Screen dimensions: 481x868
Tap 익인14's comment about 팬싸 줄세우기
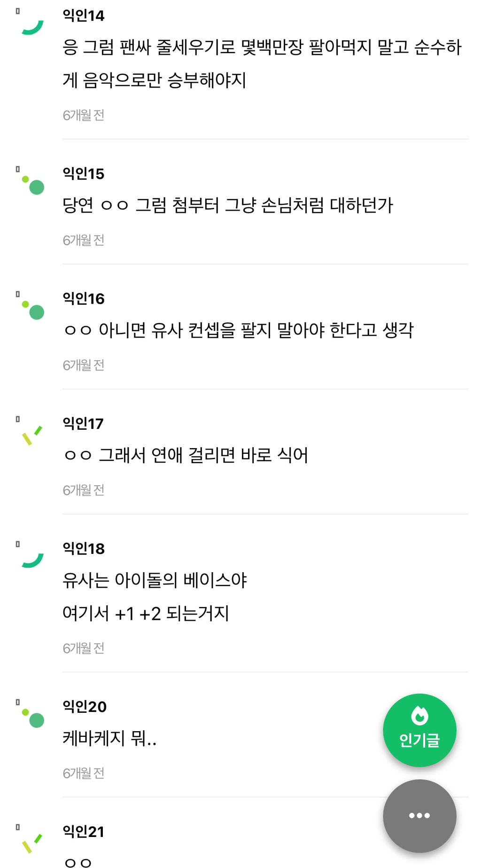262,63
